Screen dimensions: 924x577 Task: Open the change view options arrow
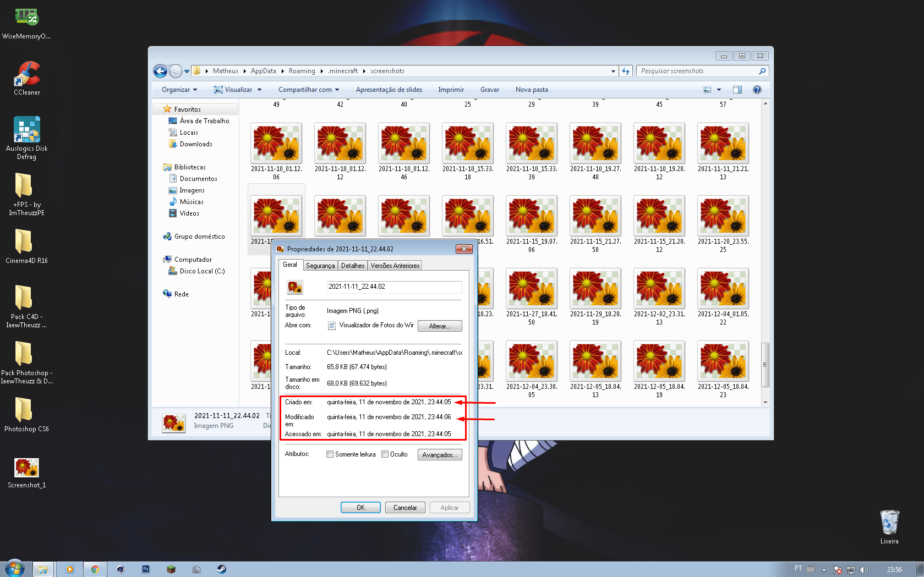pos(719,90)
